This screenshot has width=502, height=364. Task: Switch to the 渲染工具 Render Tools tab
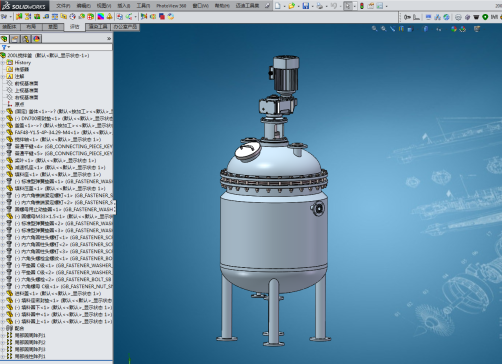click(98, 27)
